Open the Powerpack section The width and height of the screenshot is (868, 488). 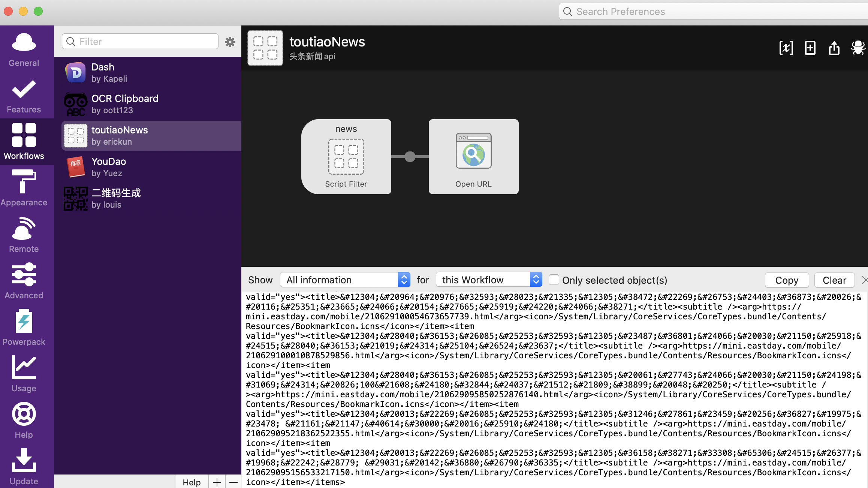pos(24,326)
